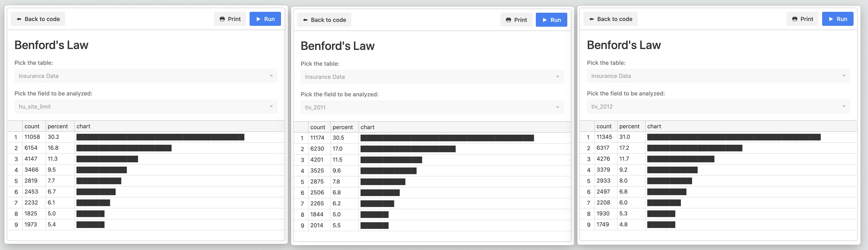Open the field dropdown showing tiv_2012
Image resolution: width=868 pixels, height=250 pixels.
point(718,107)
